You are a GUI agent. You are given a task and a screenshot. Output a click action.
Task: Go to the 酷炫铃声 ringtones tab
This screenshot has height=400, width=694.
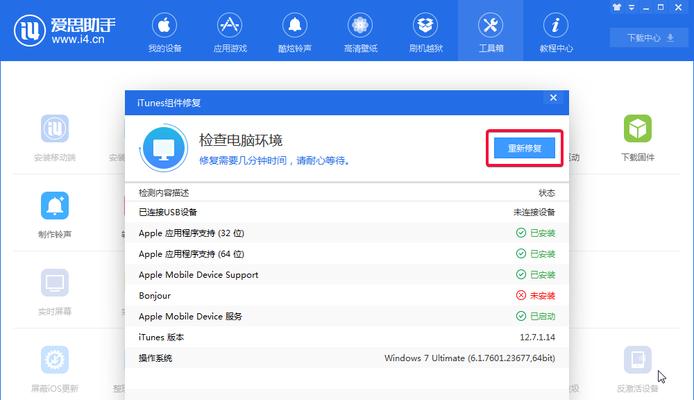point(295,32)
